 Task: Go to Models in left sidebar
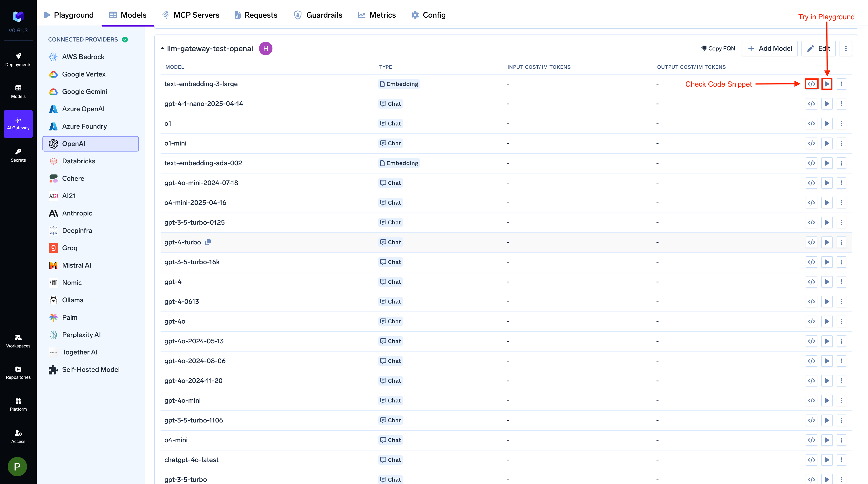coord(18,92)
